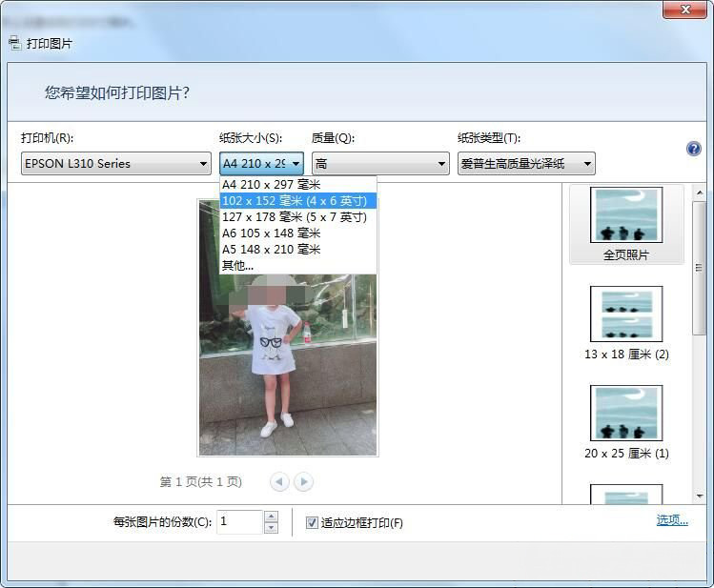Image resolution: width=714 pixels, height=588 pixels.
Task: Click the layout list scroll down arrow
Action: click(x=700, y=496)
